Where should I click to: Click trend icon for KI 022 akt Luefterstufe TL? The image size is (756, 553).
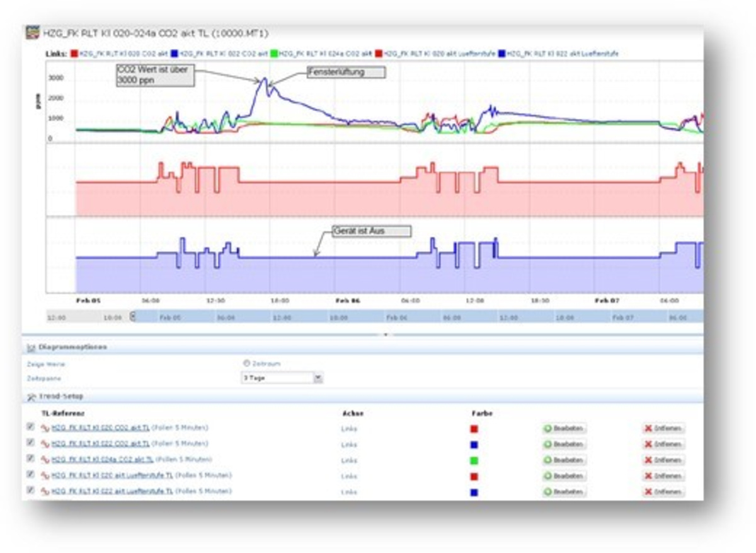[45, 491]
